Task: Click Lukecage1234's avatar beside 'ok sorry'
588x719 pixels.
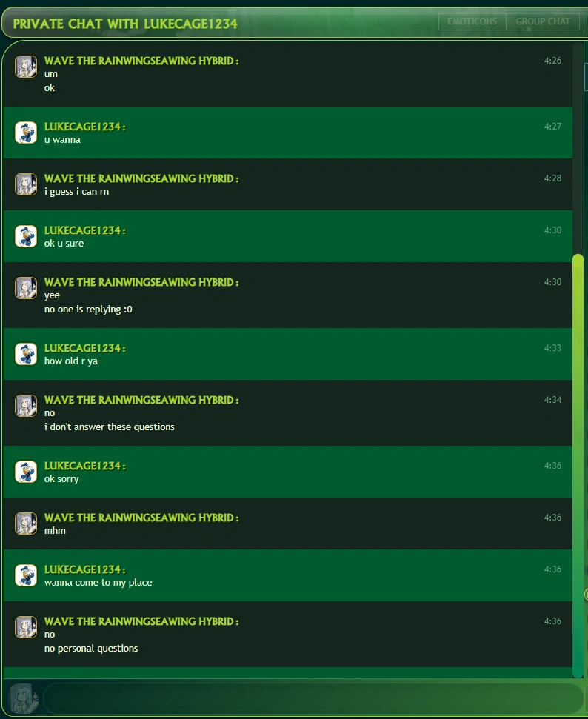Action: tap(26, 472)
